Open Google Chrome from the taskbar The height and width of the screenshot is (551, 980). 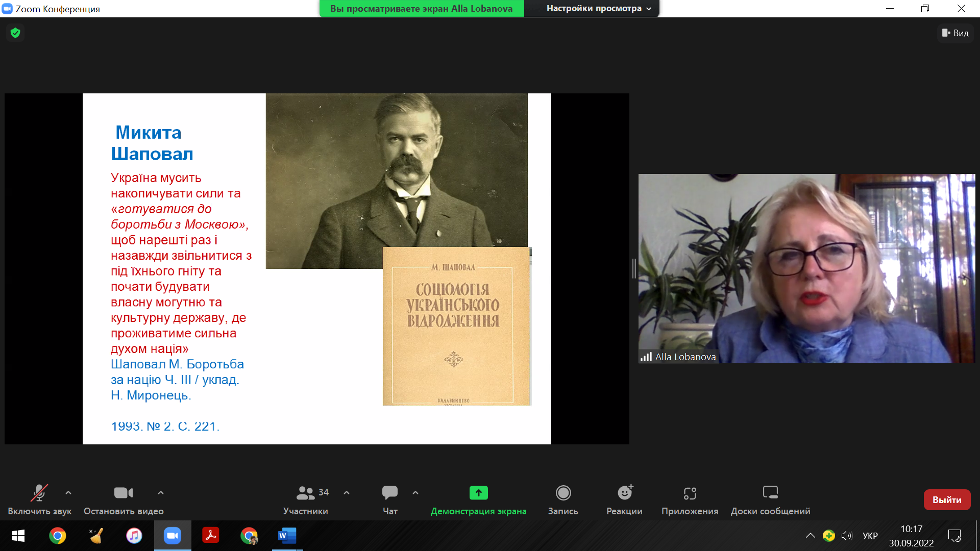point(57,536)
